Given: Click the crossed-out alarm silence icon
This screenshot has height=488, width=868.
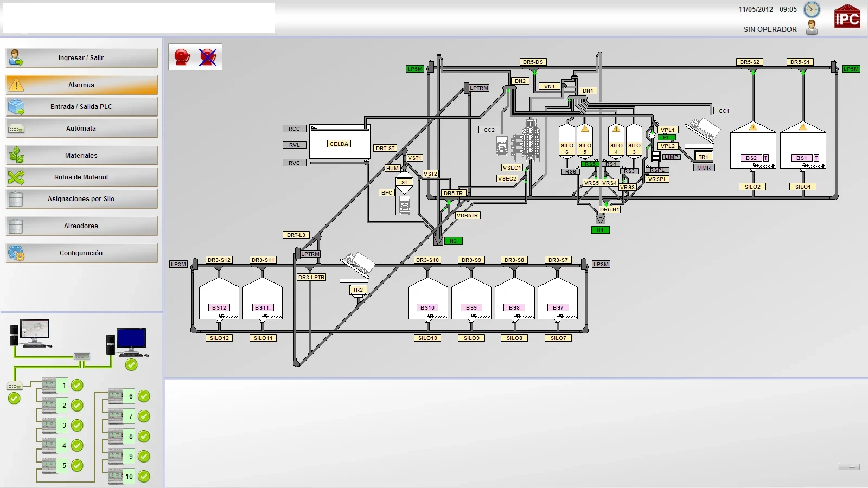Looking at the screenshot, I should (208, 57).
